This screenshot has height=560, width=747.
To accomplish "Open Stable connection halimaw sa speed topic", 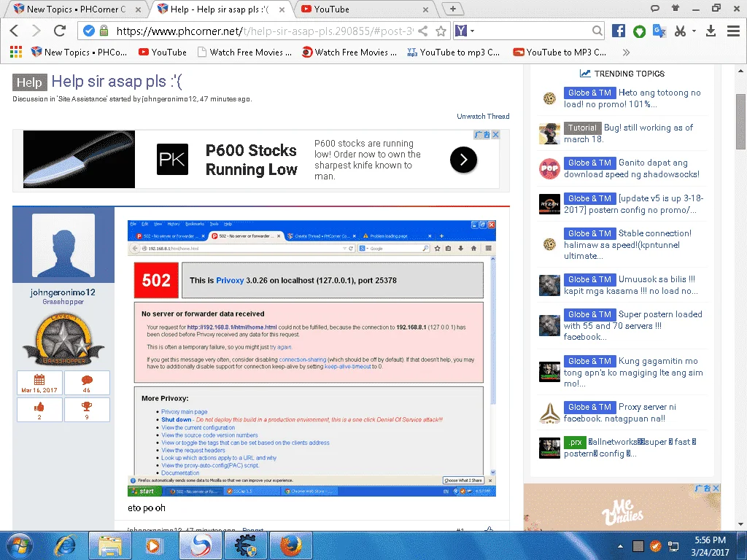I will coord(627,245).
